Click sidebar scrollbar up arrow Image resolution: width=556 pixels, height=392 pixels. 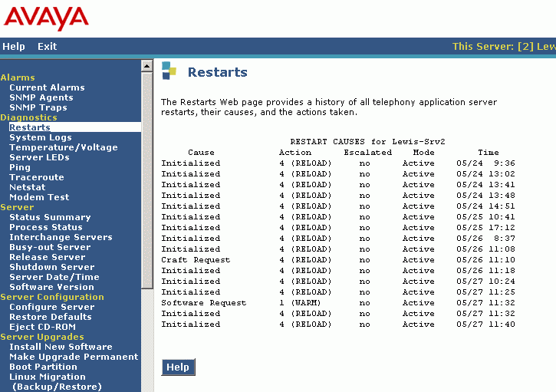pos(146,66)
